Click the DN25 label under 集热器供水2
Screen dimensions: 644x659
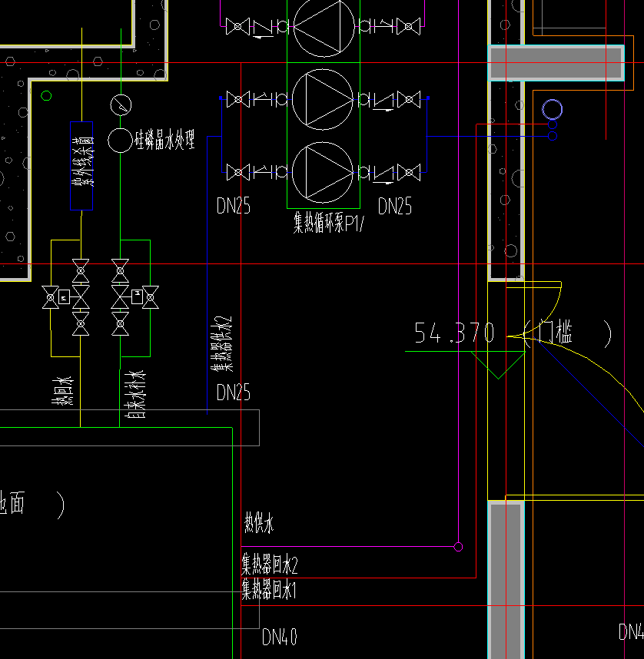pos(234,392)
